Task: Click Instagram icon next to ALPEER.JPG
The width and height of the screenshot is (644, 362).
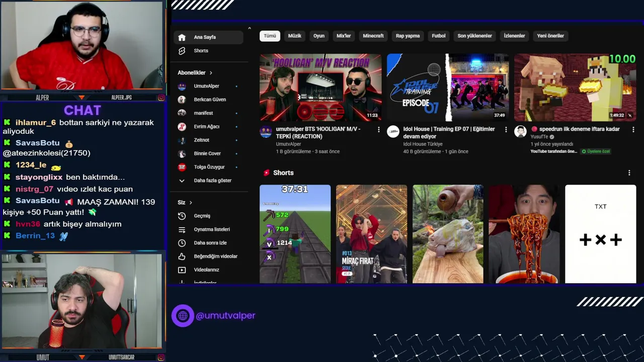Action: (161, 98)
